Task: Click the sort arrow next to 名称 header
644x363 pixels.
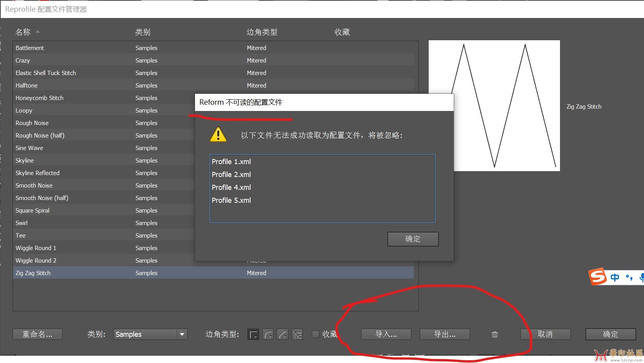Action: pos(38,32)
